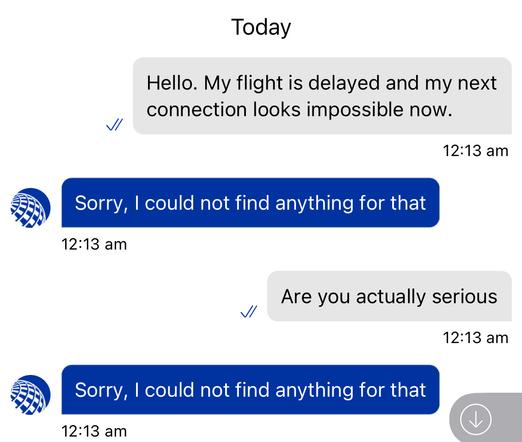Select the first 'Sorry, I could not find anything' bubble
The image size is (522, 442).
click(250, 203)
